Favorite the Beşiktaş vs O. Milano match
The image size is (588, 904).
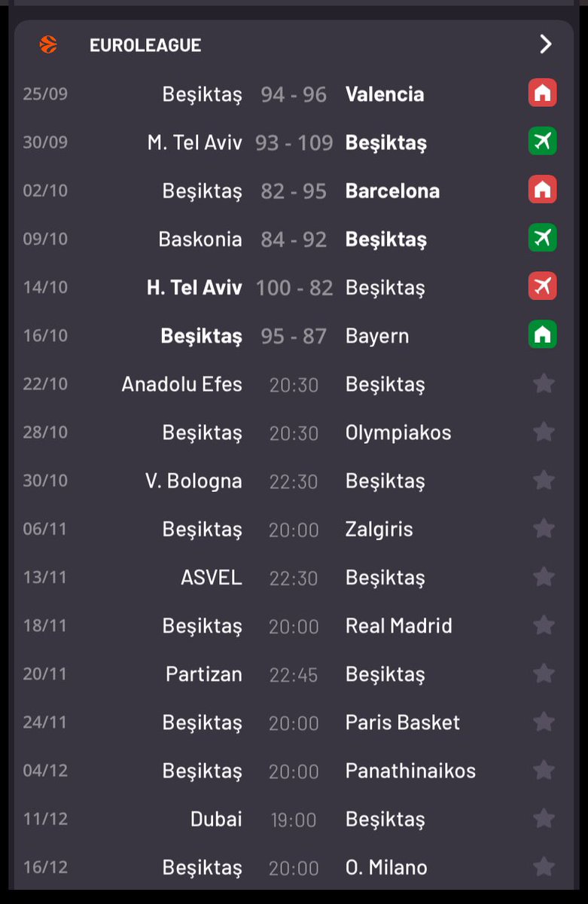coord(544,867)
